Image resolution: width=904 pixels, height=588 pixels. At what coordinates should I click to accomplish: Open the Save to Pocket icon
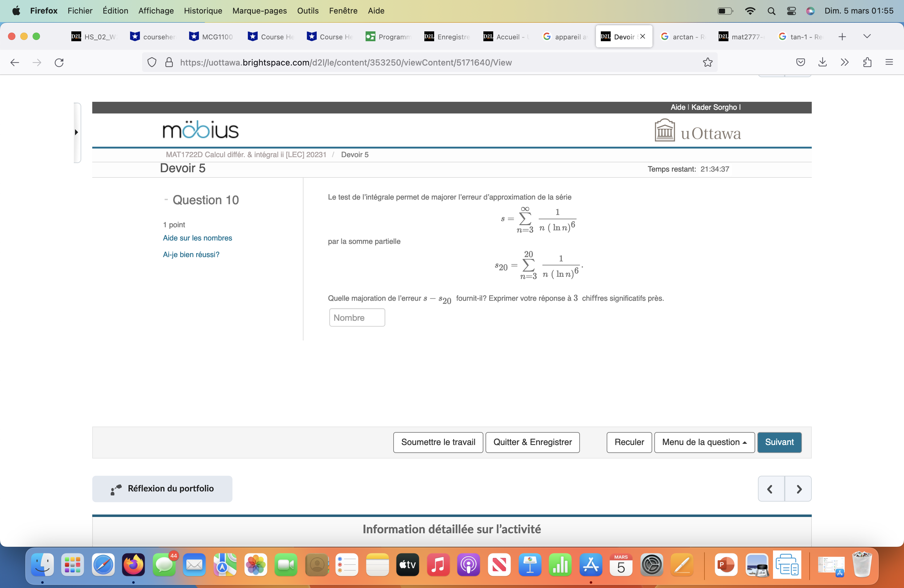tap(800, 62)
